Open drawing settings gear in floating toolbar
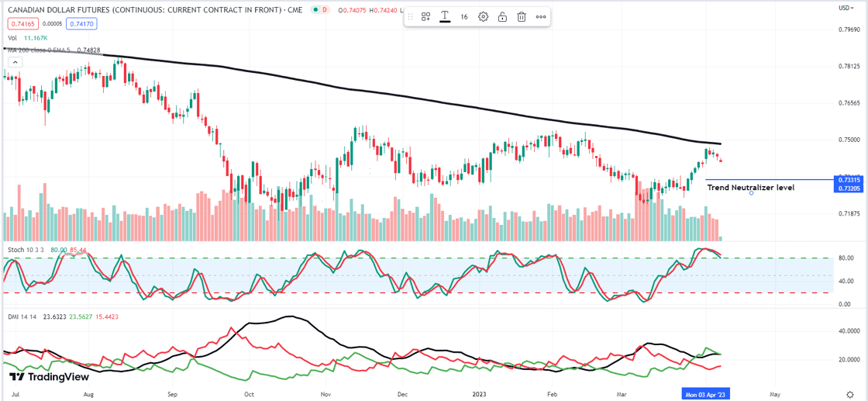The height and width of the screenshot is (401, 868). click(484, 17)
